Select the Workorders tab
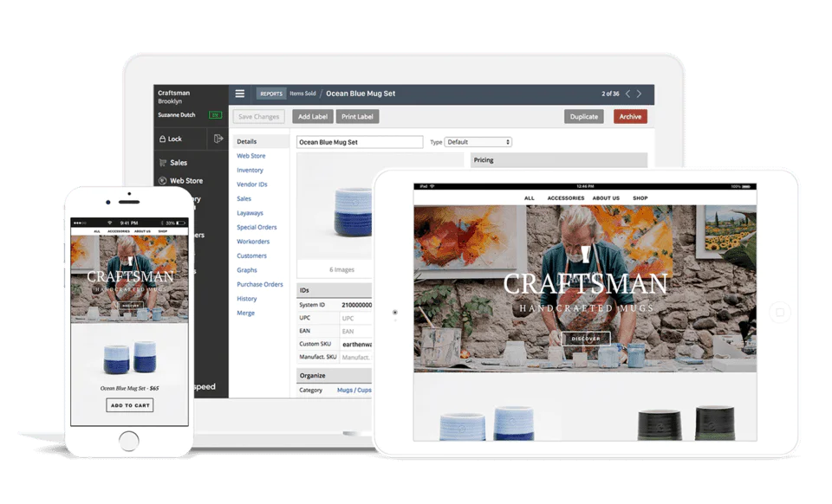Viewport: 832px width, 504px height. (253, 242)
